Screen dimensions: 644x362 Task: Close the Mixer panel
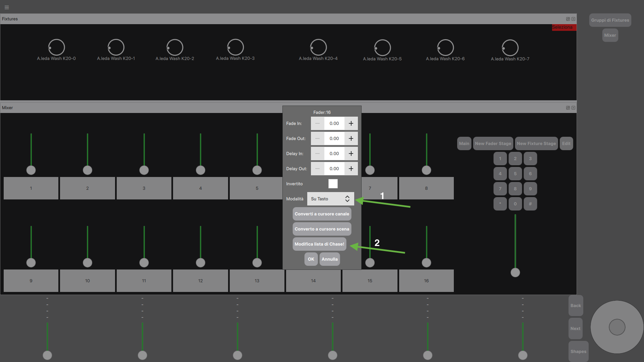tap(573, 108)
